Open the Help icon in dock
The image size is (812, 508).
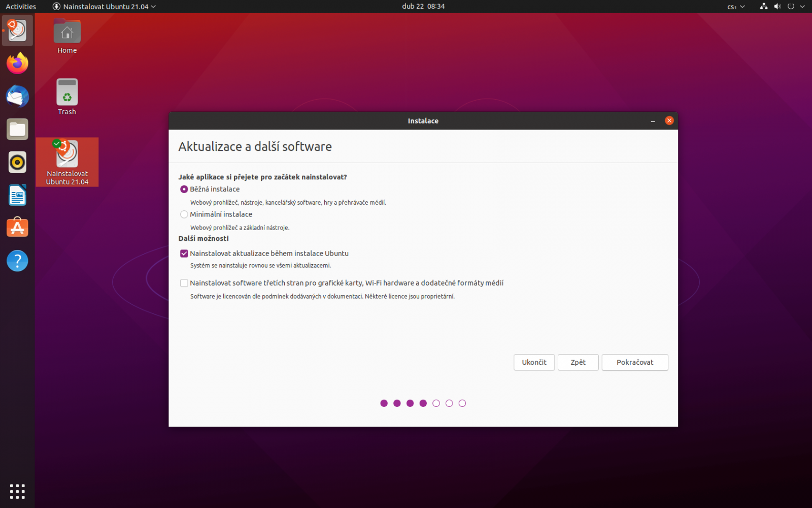pyautogui.click(x=17, y=261)
